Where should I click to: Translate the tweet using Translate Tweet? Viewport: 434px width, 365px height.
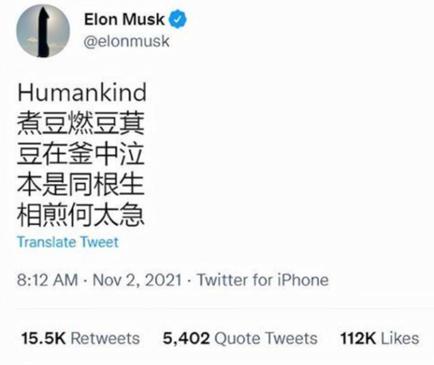(x=68, y=242)
